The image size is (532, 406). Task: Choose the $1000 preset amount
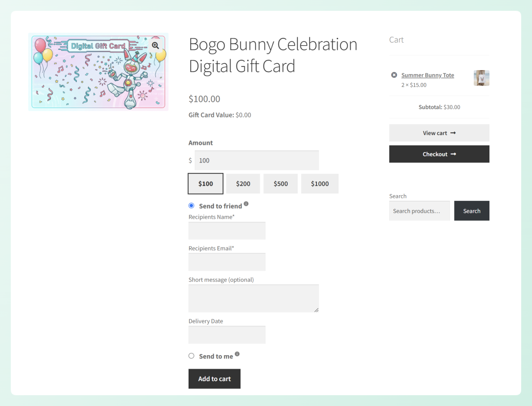click(x=320, y=183)
